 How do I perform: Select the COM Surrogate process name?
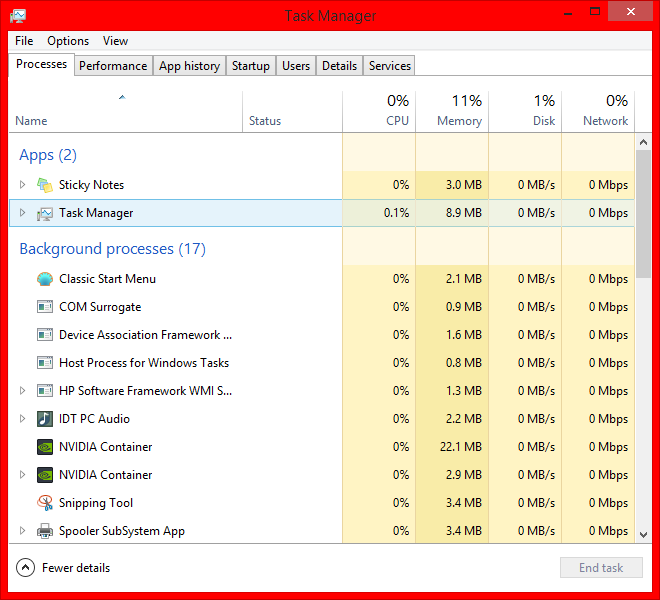coord(100,307)
